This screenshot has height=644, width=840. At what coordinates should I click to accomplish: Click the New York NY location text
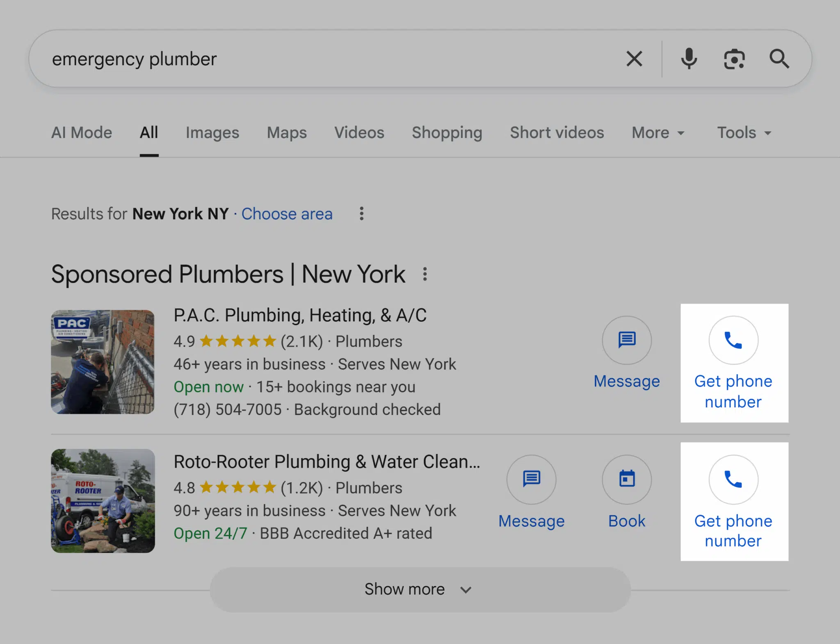pos(180,214)
